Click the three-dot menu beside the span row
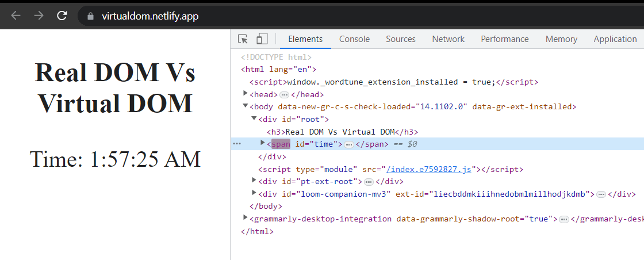644x260 pixels. [x=237, y=144]
